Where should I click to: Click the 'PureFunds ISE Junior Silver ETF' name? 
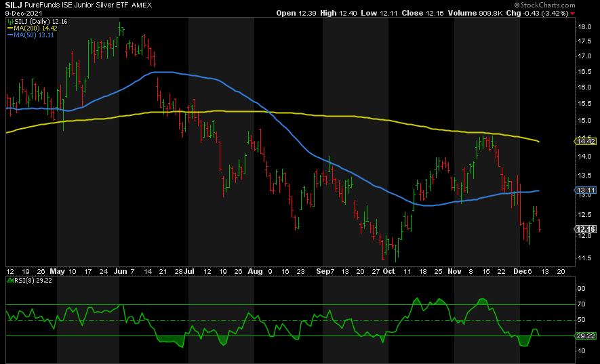tap(77, 5)
